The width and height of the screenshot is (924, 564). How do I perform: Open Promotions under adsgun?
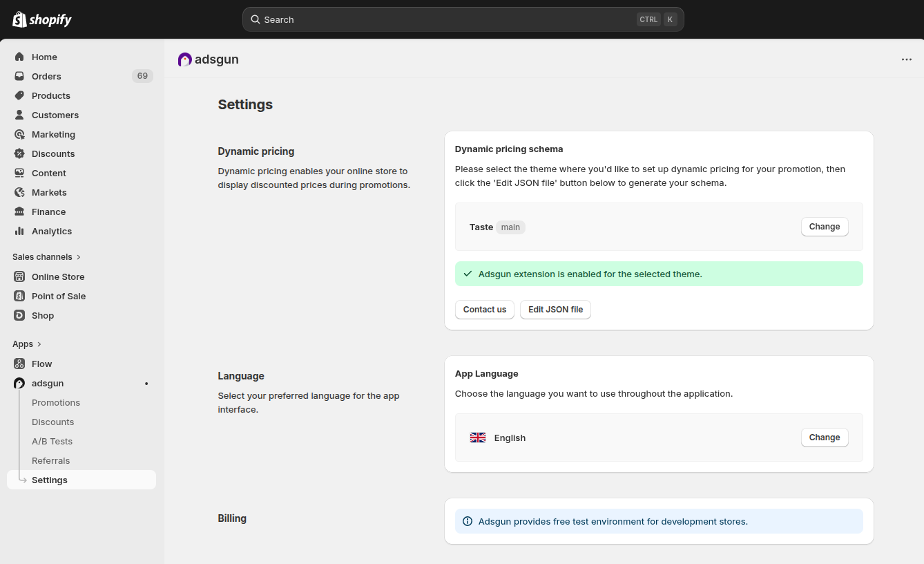[56, 402]
